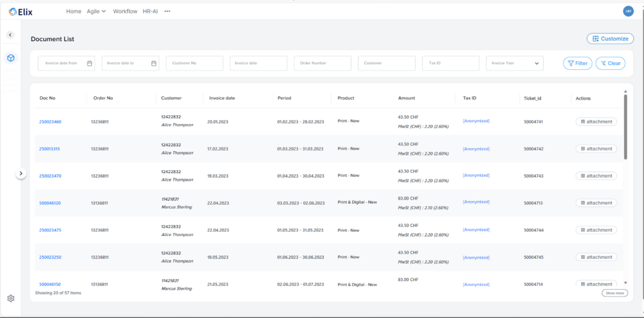Image resolution: width=644 pixels, height=318 pixels.
Task: Click the Clear filters button
Action: [x=610, y=63]
